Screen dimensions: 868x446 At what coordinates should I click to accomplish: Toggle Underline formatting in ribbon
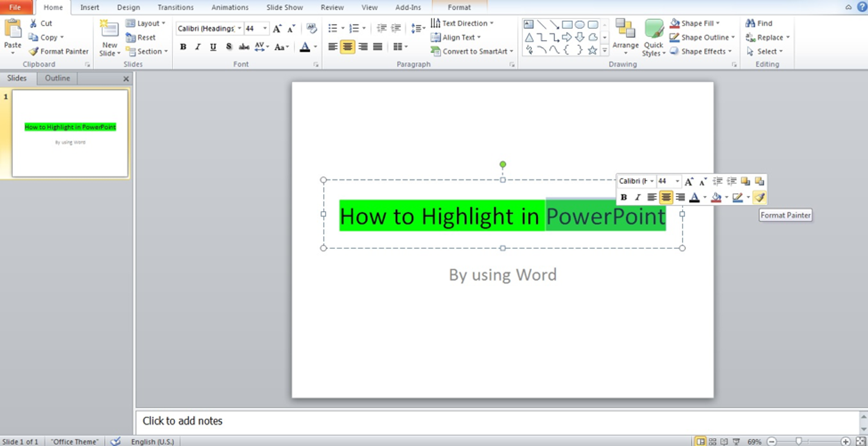coord(213,47)
